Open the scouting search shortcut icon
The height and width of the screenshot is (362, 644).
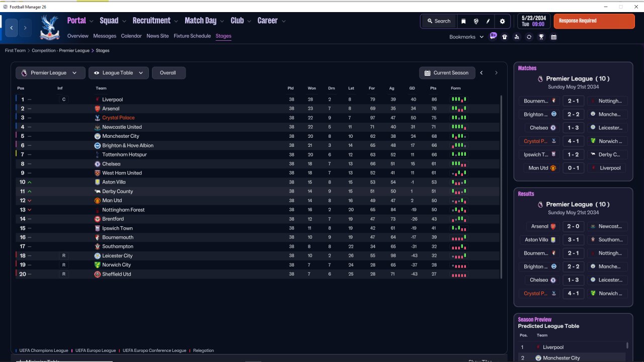(x=517, y=37)
